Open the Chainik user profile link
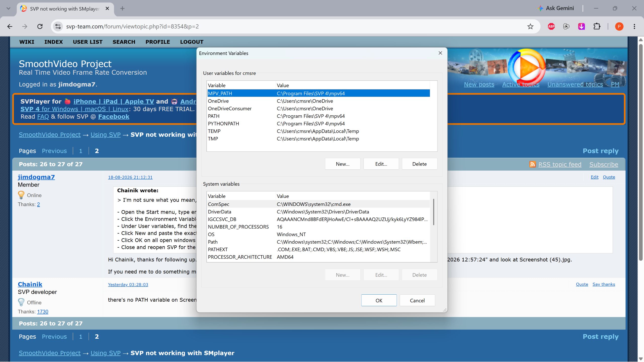644x362 pixels. point(30,284)
